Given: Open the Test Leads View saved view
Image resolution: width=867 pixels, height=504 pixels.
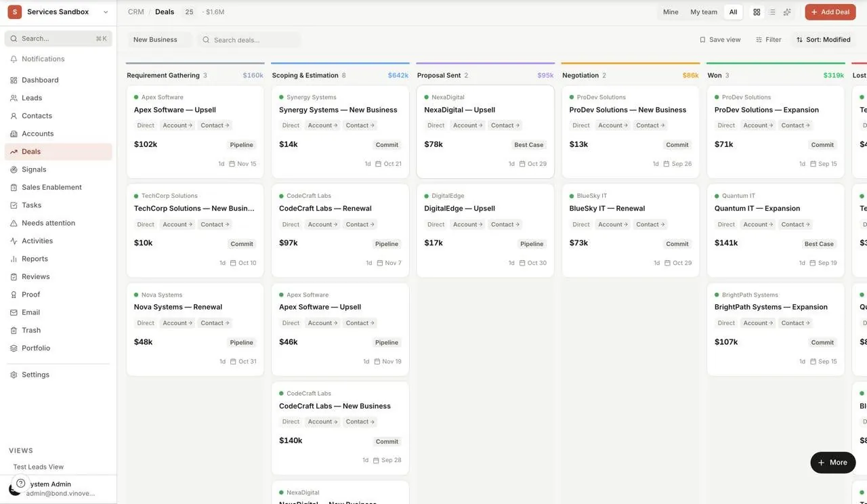Looking at the screenshot, I should pyautogui.click(x=39, y=467).
